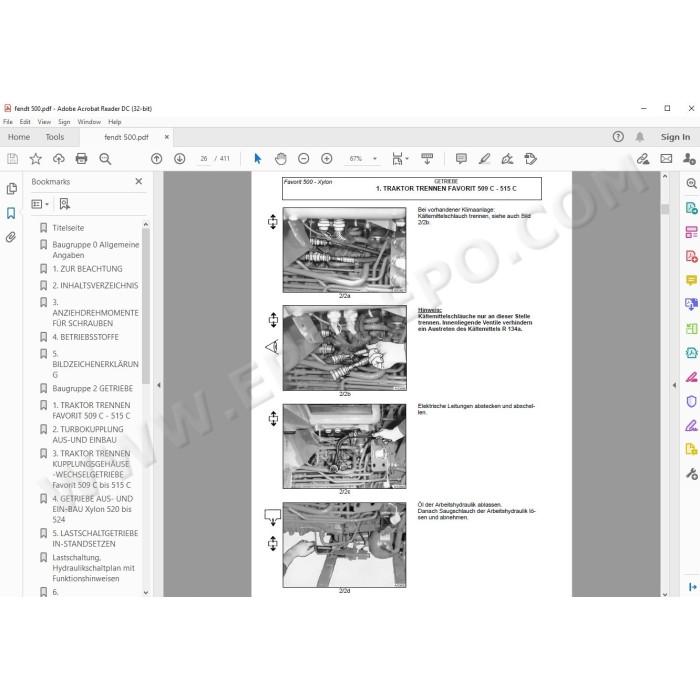Close the Bookmarks panel
This screenshot has height=700, width=700.
click(x=139, y=181)
